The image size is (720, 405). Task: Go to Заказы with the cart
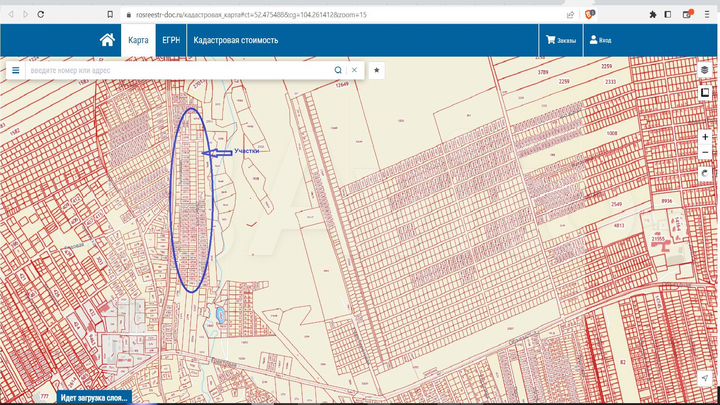pyautogui.click(x=560, y=40)
